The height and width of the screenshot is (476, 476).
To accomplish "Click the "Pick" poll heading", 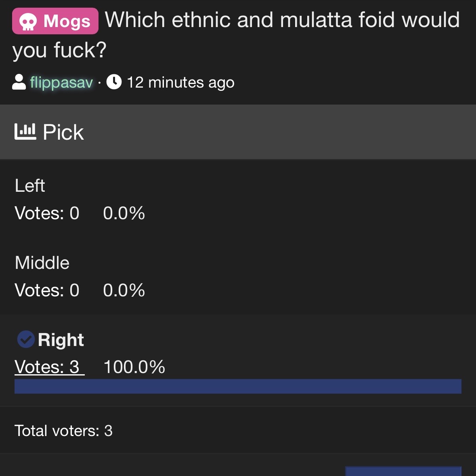I will click(x=63, y=132).
